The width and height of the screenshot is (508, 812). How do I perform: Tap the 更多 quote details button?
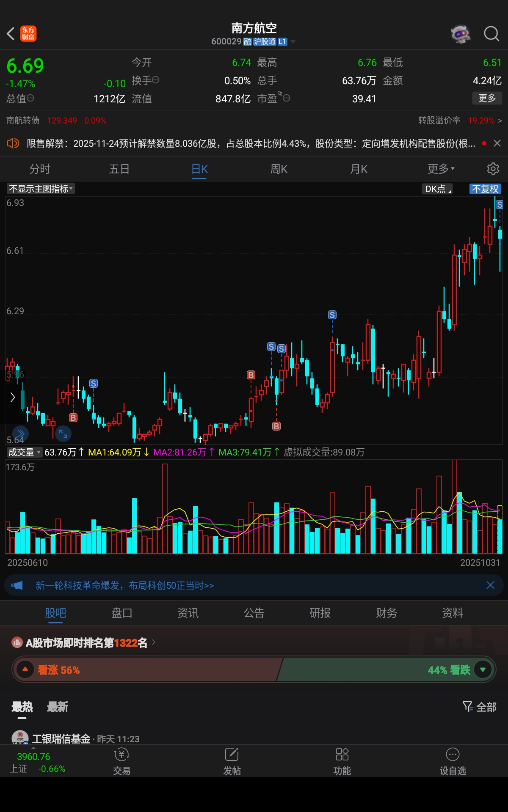(x=487, y=98)
